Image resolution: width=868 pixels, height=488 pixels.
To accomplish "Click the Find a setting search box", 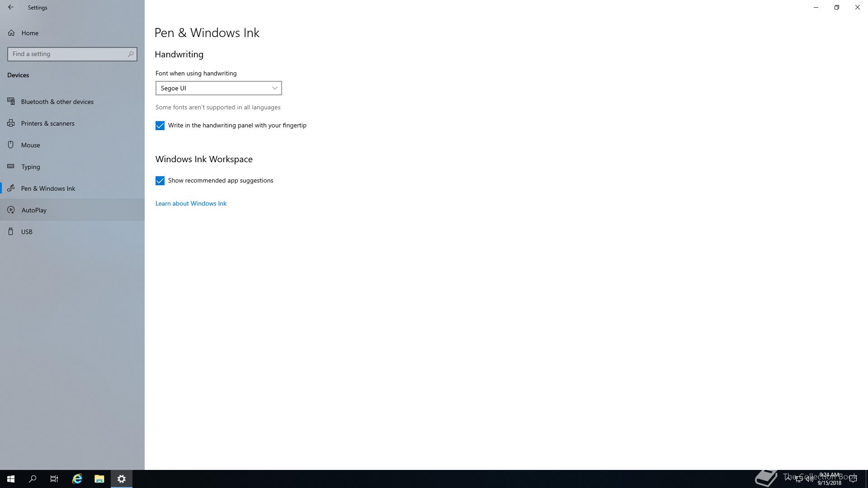I will pyautogui.click(x=72, y=54).
